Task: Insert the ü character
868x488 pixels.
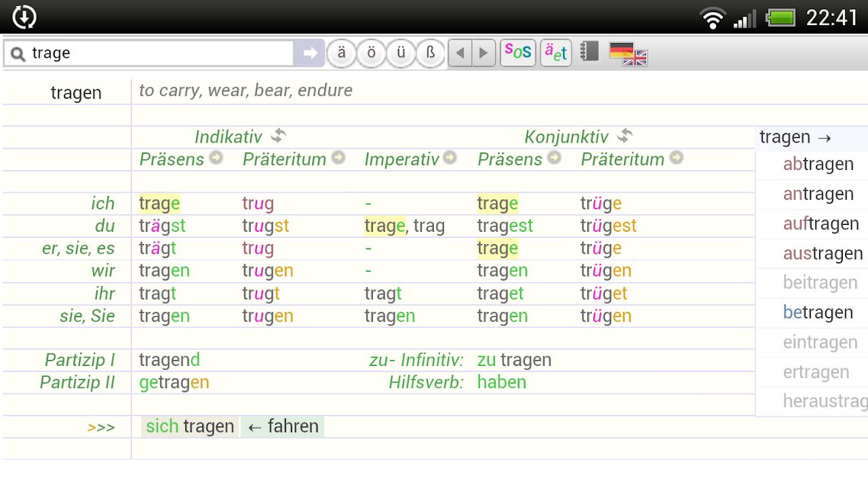Action: pos(400,53)
